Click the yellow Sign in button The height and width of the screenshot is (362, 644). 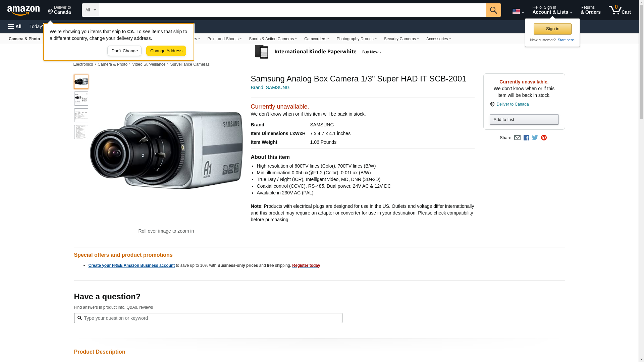(x=552, y=29)
